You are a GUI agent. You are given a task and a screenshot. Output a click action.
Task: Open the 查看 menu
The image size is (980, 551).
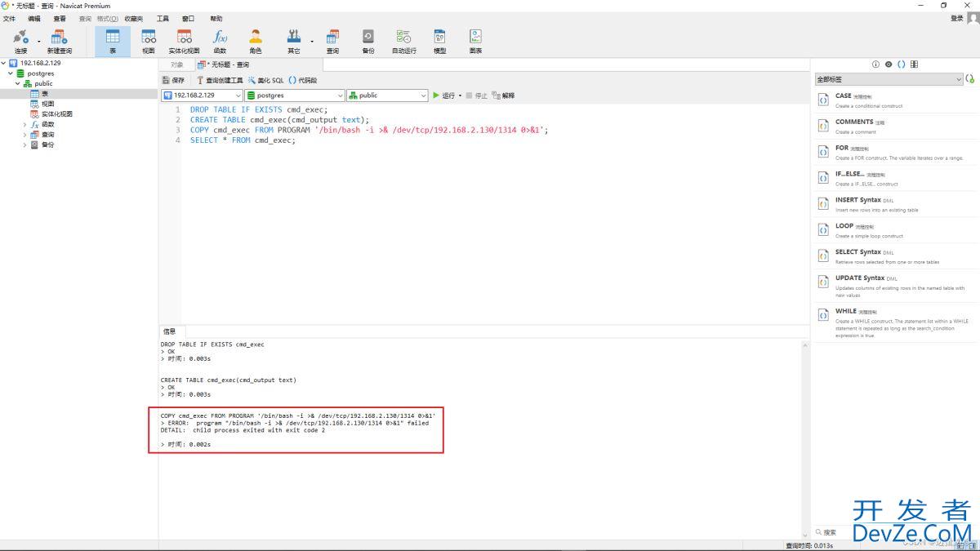60,18
